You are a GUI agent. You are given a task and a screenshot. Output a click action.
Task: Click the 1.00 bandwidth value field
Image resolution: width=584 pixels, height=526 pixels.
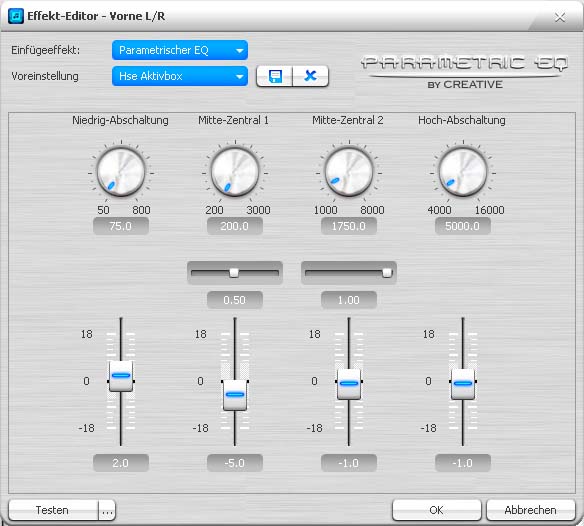tap(349, 300)
